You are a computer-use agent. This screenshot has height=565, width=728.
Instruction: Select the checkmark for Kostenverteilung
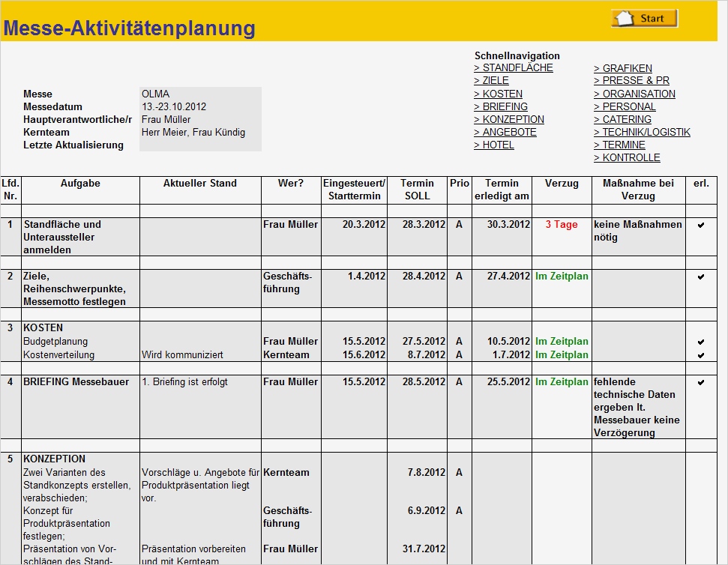701,355
